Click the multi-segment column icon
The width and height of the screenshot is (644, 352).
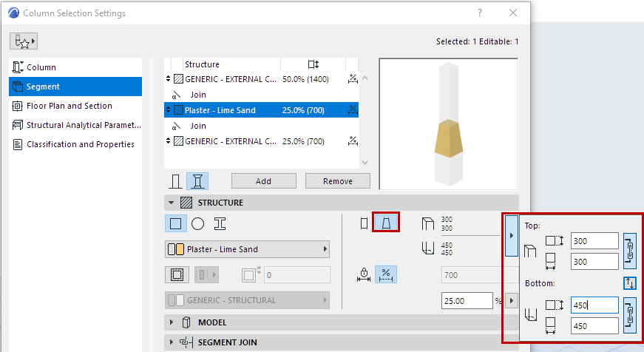(x=197, y=181)
